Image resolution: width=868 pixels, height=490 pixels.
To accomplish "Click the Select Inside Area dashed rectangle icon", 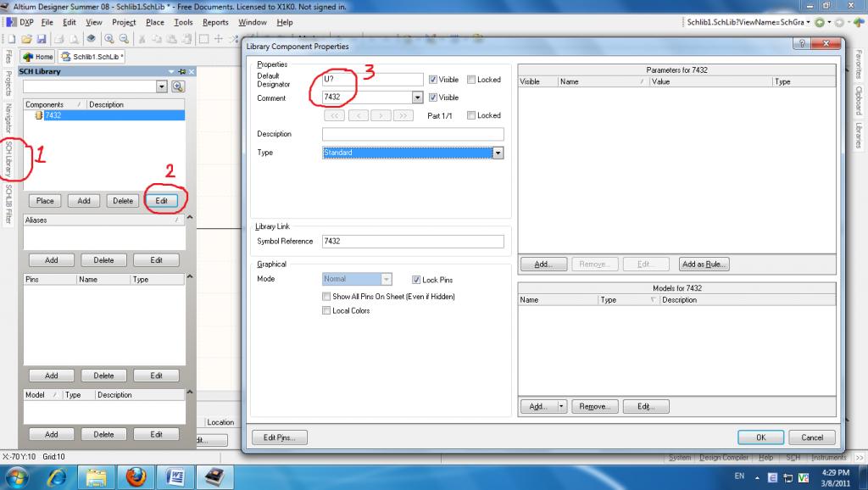I will [203, 39].
